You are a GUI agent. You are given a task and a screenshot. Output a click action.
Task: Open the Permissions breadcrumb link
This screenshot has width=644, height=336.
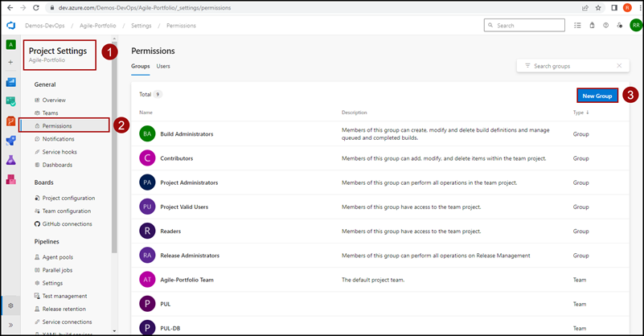click(181, 26)
